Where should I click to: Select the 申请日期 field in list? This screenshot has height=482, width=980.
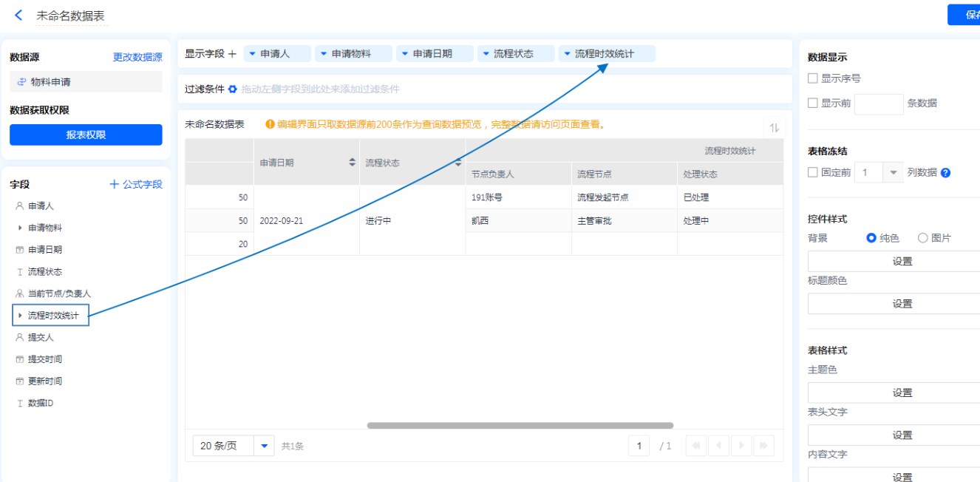[44, 250]
